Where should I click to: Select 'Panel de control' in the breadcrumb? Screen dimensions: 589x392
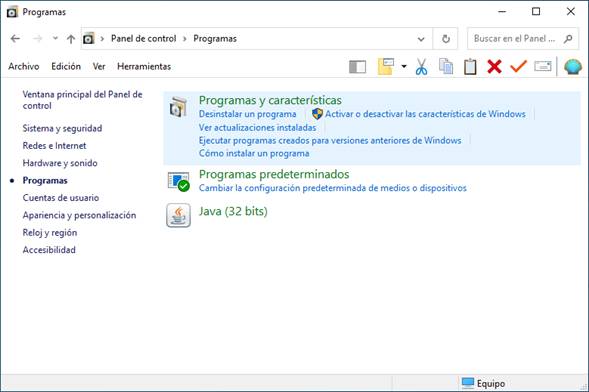(x=143, y=39)
